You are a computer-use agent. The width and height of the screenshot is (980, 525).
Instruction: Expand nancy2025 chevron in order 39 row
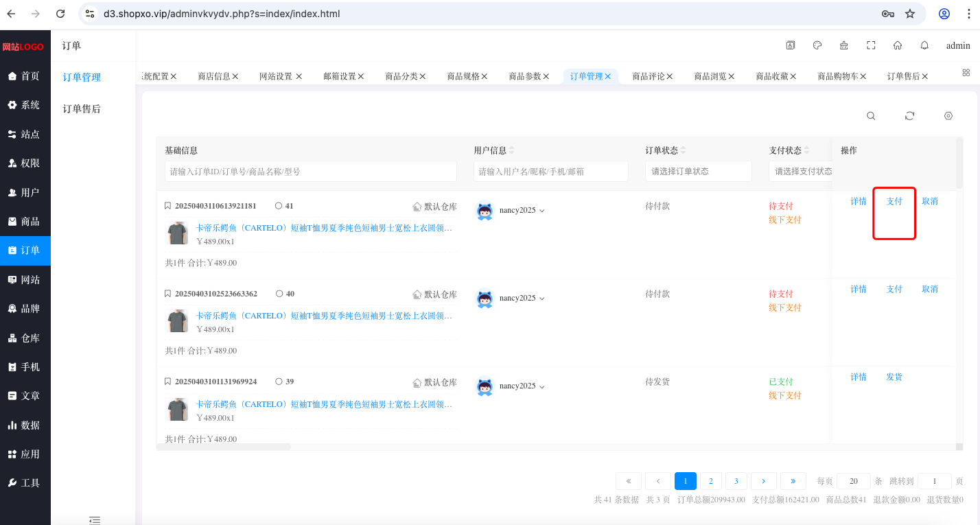point(542,386)
